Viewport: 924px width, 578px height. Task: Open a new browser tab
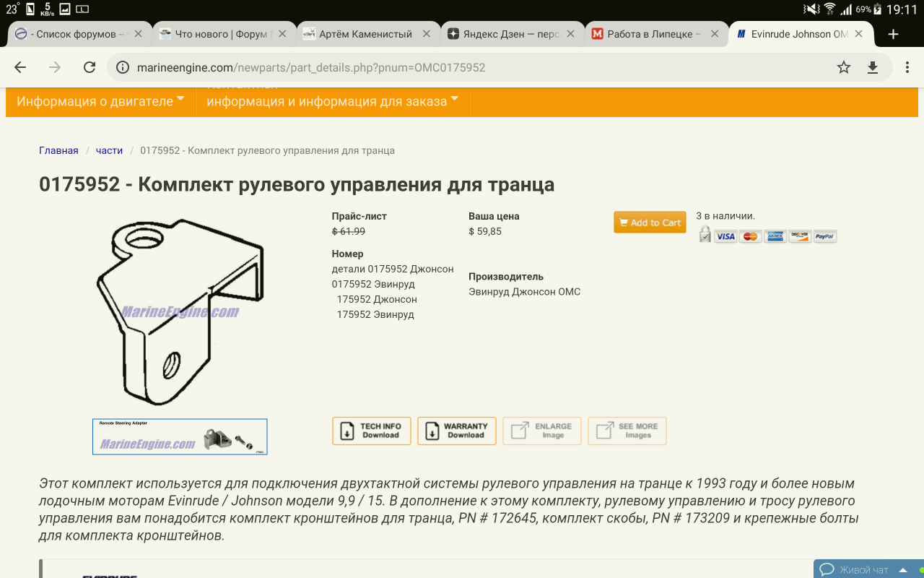tap(893, 34)
